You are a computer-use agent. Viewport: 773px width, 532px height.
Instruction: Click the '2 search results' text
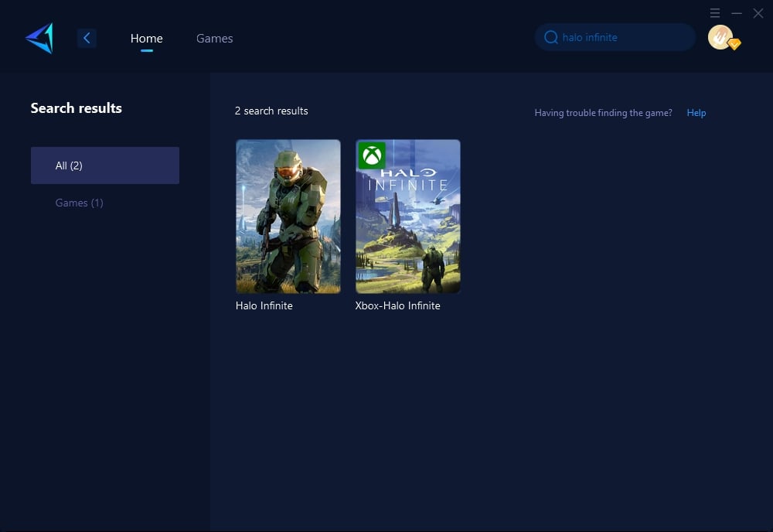pyautogui.click(x=271, y=111)
